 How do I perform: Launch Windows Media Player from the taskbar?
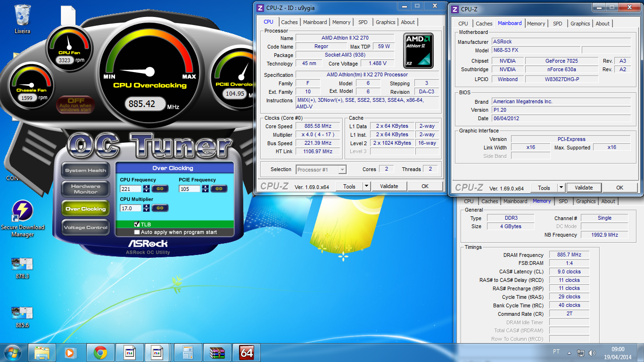click(x=70, y=353)
